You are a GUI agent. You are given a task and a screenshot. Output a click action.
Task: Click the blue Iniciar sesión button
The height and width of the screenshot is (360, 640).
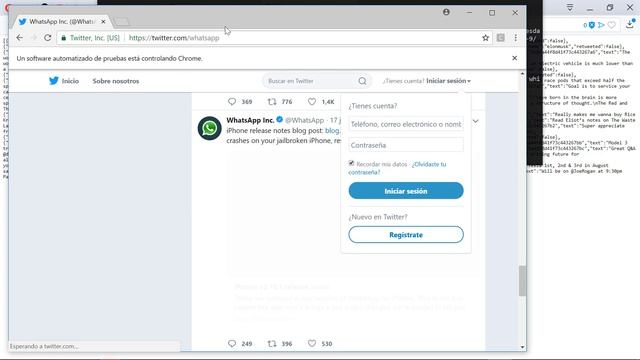(406, 191)
